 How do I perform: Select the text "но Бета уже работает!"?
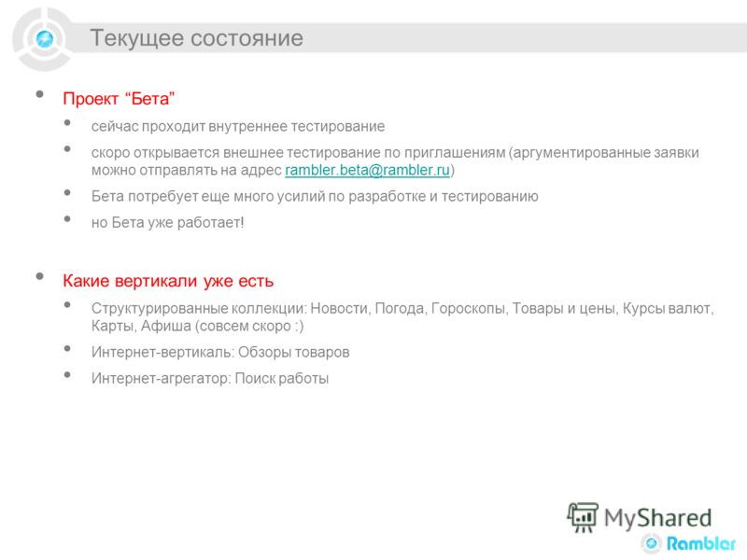click(168, 222)
